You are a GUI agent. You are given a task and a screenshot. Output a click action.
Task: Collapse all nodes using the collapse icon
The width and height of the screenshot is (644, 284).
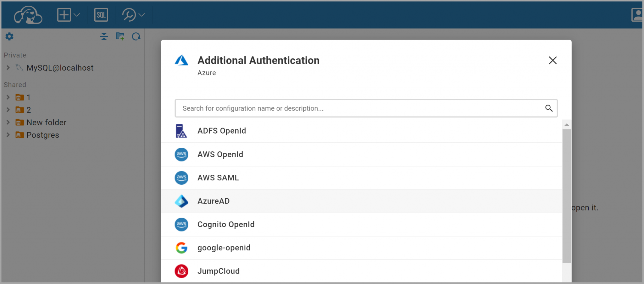(x=104, y=36)
